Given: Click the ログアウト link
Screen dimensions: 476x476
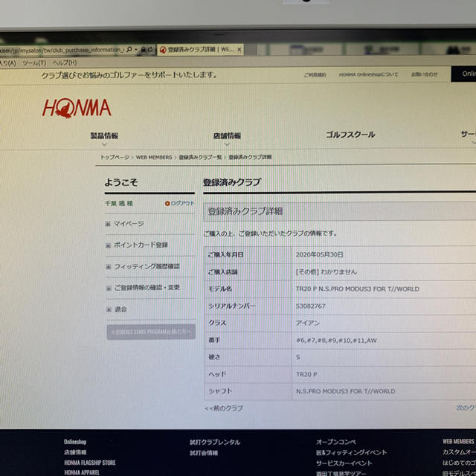Looking at the screenshot, I should tap(182, 203).
